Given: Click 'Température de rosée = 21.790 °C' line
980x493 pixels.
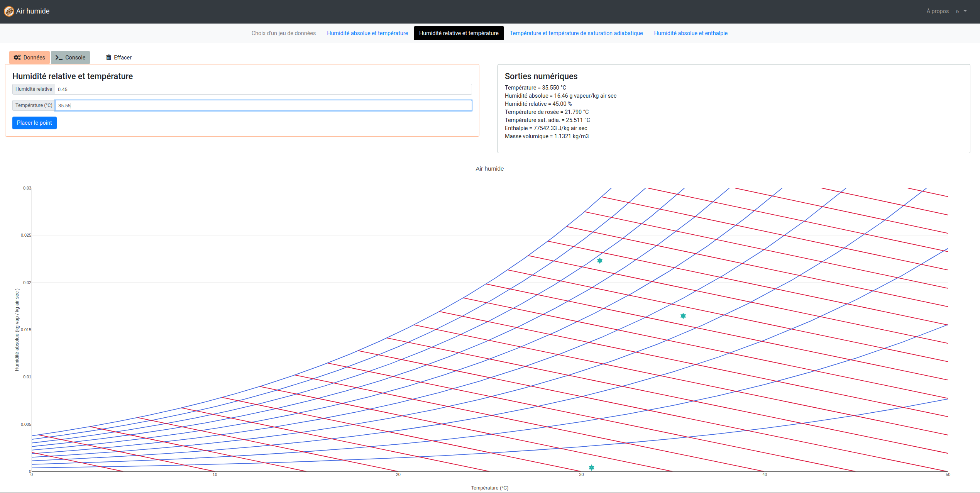Looking at the screenshot, I should [547, 112].
